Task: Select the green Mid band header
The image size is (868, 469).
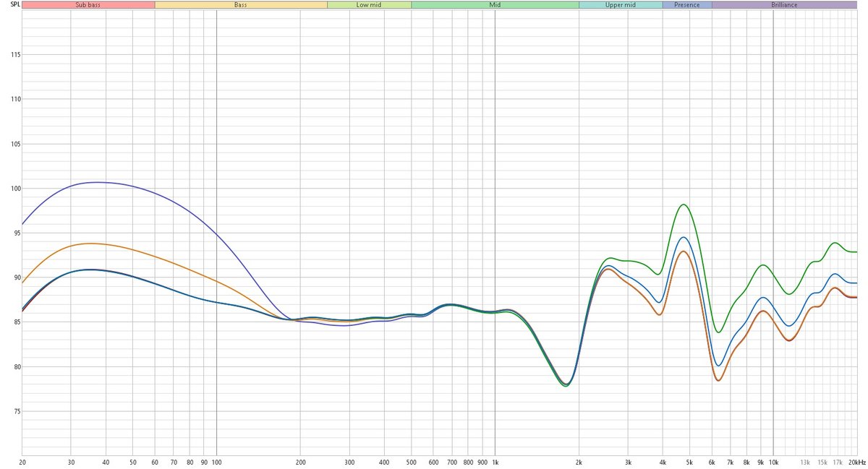Action: click(x=495, y=4)
